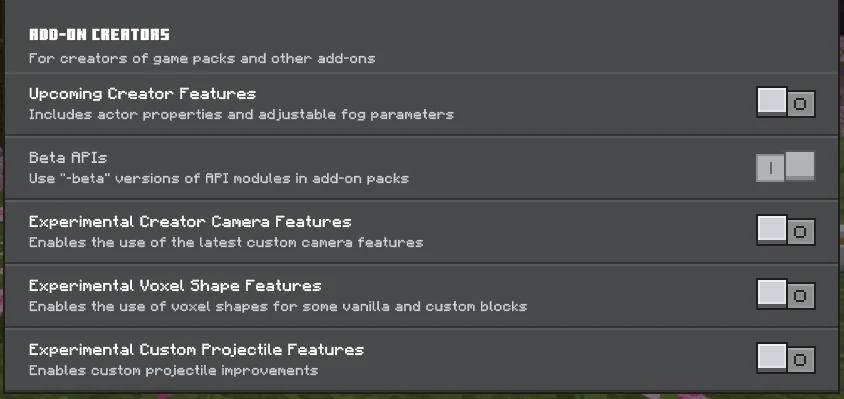Click the 'O' off-indicator of Custom Projectile switch

[x=800, y=360]
